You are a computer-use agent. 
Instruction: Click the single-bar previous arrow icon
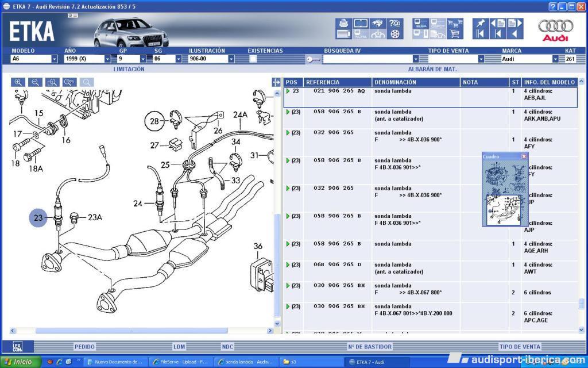coord(498,34)
